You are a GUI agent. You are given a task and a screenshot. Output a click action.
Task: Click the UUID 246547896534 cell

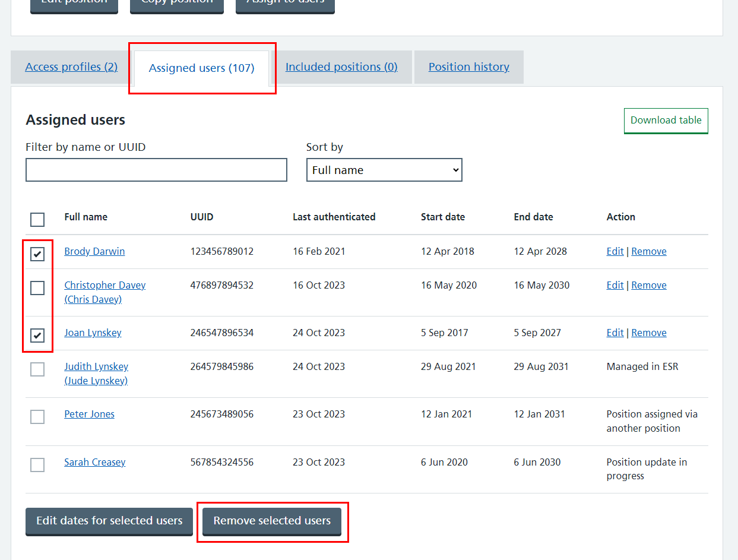pyautogui.click(x=222, y=333)
